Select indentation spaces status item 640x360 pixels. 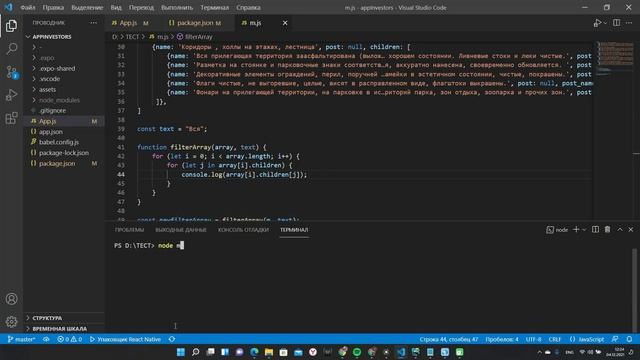pyautogui.click(x=502, y=339)
